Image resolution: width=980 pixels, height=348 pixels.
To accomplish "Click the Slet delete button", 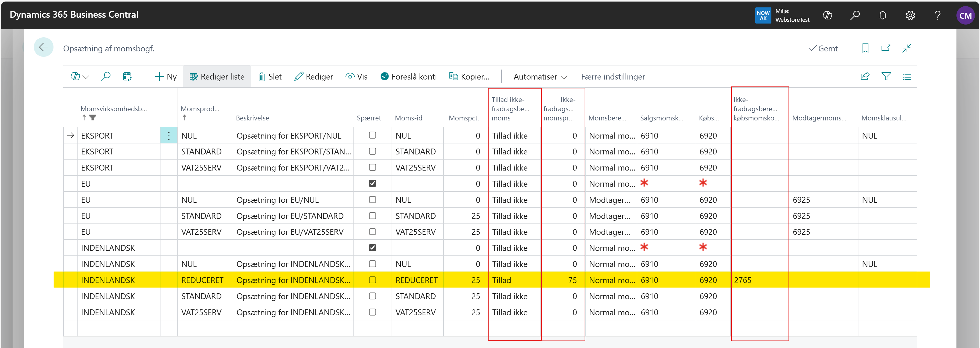I will click(x=270, y=77).
